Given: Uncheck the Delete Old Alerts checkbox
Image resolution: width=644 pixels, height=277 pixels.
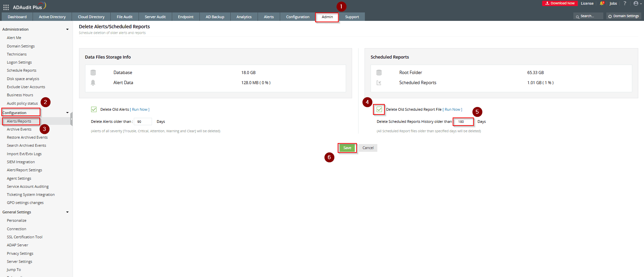Looking at the screenshot, I should pos(94,109).
